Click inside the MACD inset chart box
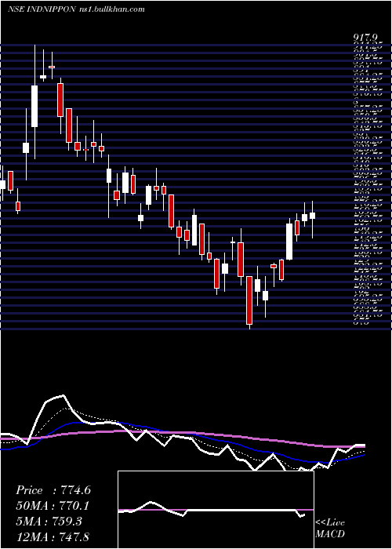 point(216,510)
